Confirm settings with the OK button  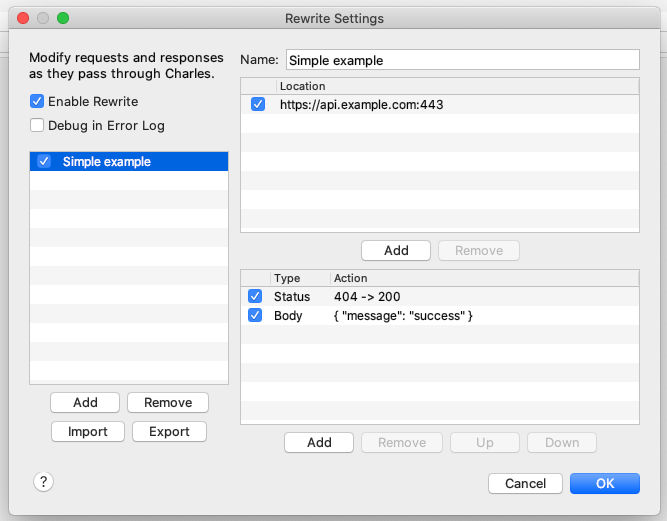click(605, 484)
